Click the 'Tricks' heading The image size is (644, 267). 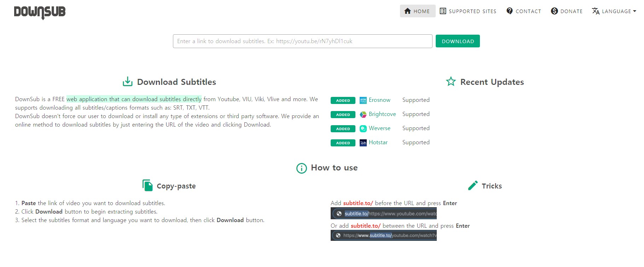click(492, 186)
